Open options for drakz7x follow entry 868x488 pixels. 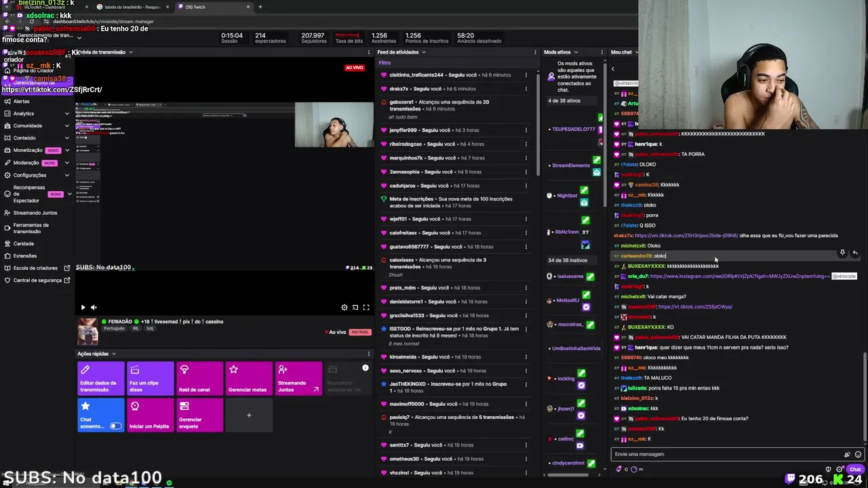click(526, 89)
